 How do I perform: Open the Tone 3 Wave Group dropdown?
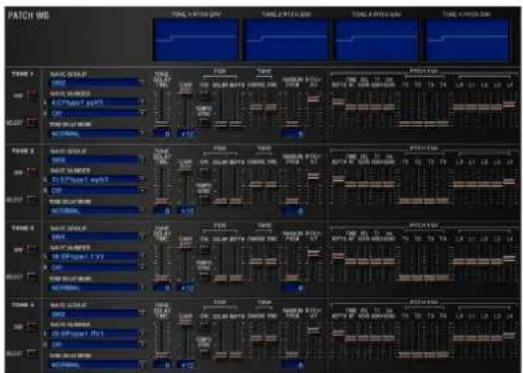point(96,237)
